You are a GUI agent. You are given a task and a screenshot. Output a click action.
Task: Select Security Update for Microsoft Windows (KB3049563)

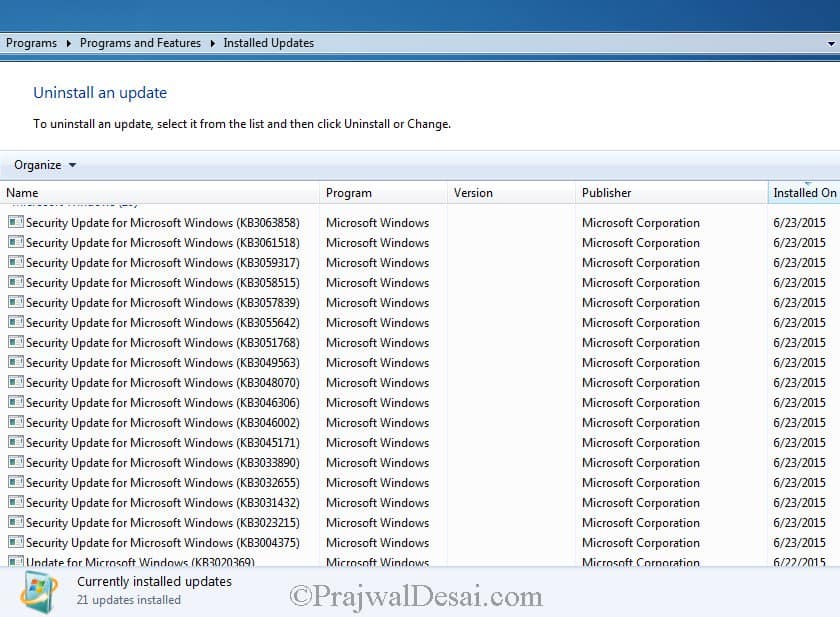163,363
